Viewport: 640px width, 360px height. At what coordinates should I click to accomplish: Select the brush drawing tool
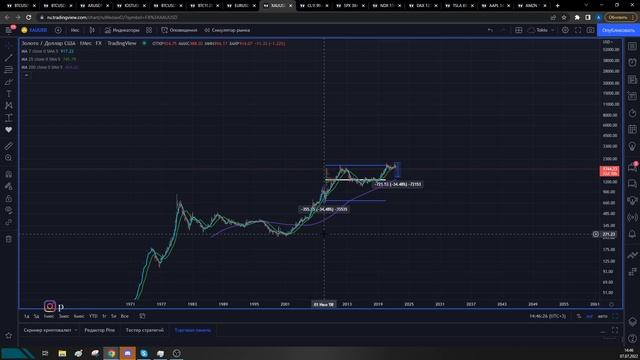(9, 82)
